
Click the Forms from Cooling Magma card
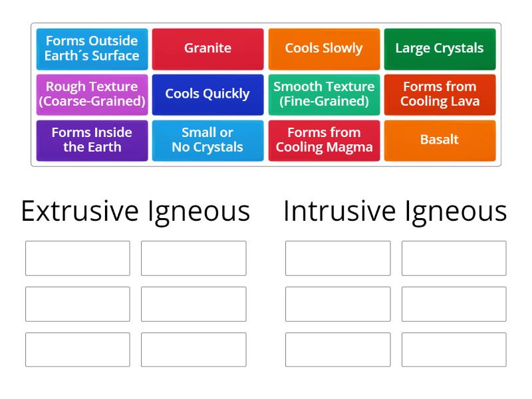324,140
